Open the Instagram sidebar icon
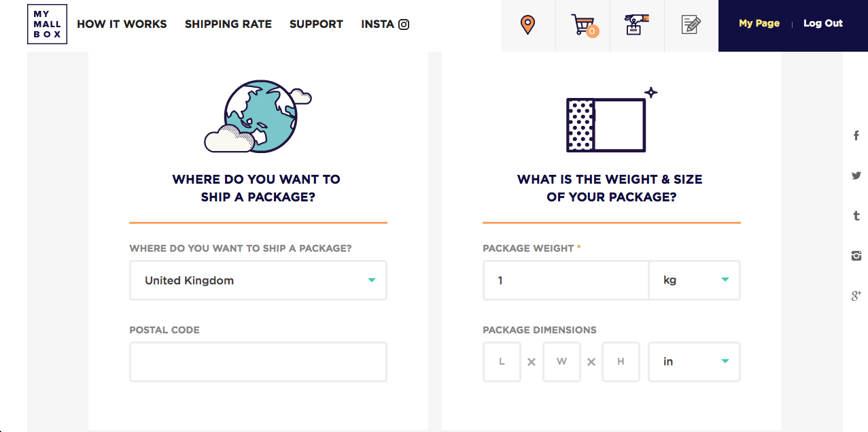868x432 pixels. pyautogui.click(x=856, y=256)
